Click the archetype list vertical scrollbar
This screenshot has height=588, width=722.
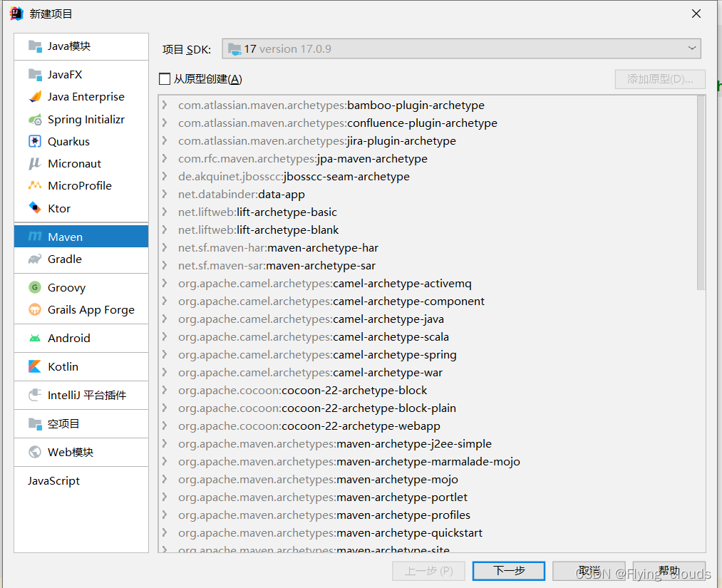pos(701,193)
